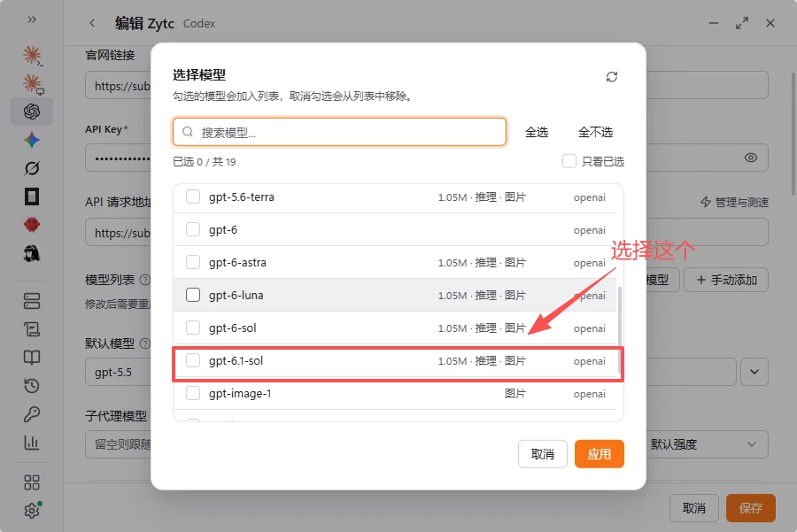This screenshot has height=532, width=797.
Task: Toggle fullscreen with the expand arrows icon
Action: coord(742,23)
